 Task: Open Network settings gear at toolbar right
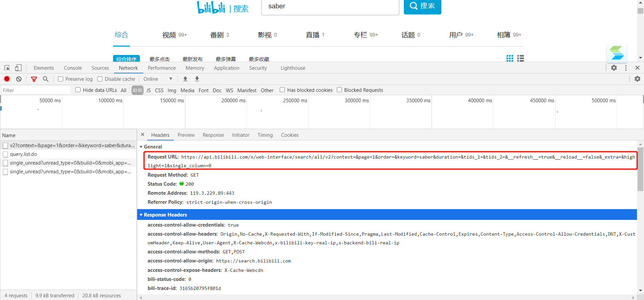pos(637,79)
